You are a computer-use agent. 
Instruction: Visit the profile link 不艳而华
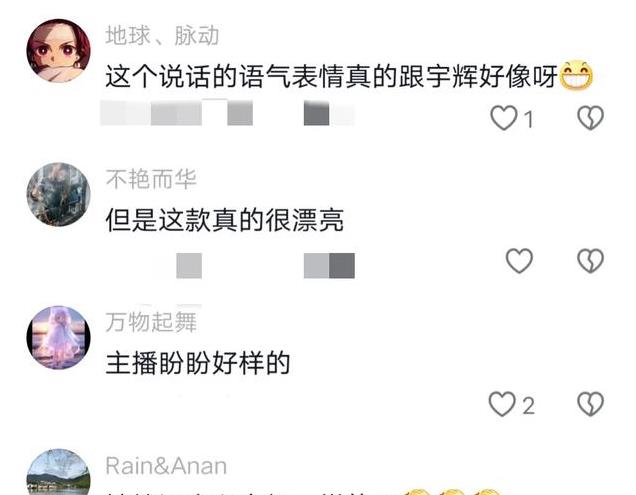[x=151, y=179]
